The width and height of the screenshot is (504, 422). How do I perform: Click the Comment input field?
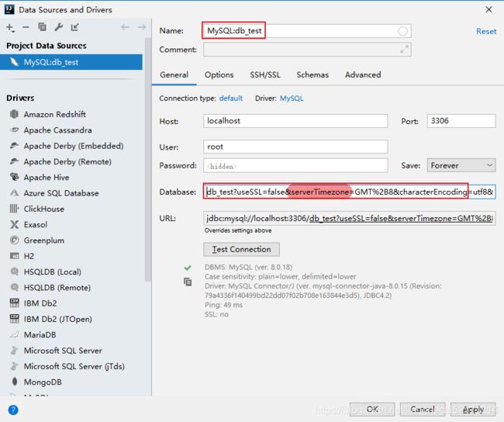(x=306, y=50)
